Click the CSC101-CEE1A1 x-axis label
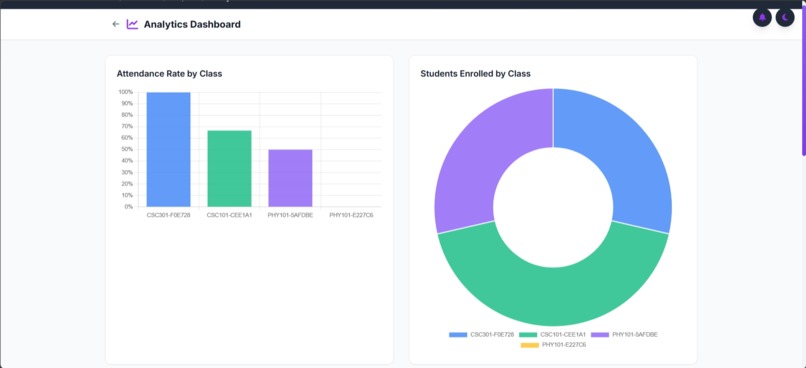The height and width of the screenshot is (368, 806). click(x=229, y=215)
